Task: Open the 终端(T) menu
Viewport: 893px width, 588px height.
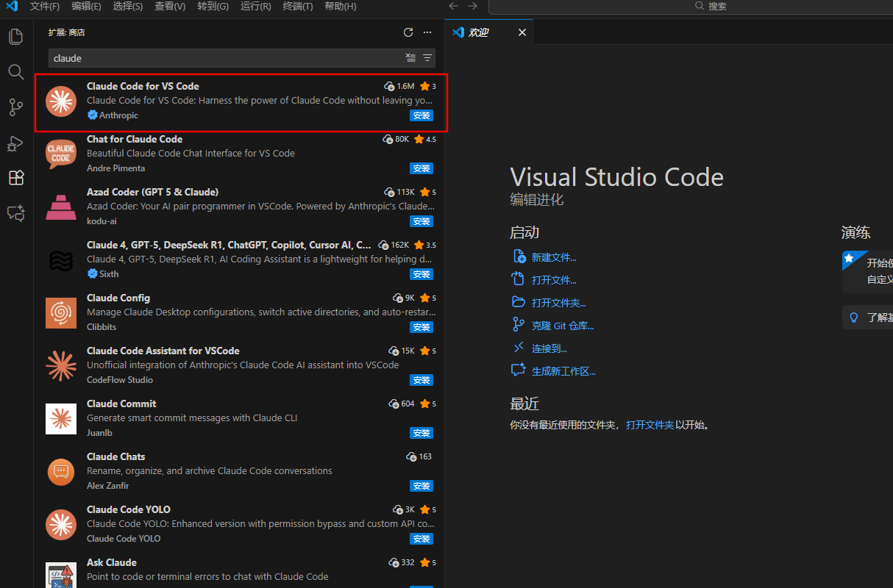Action: [x=298, y=6]
